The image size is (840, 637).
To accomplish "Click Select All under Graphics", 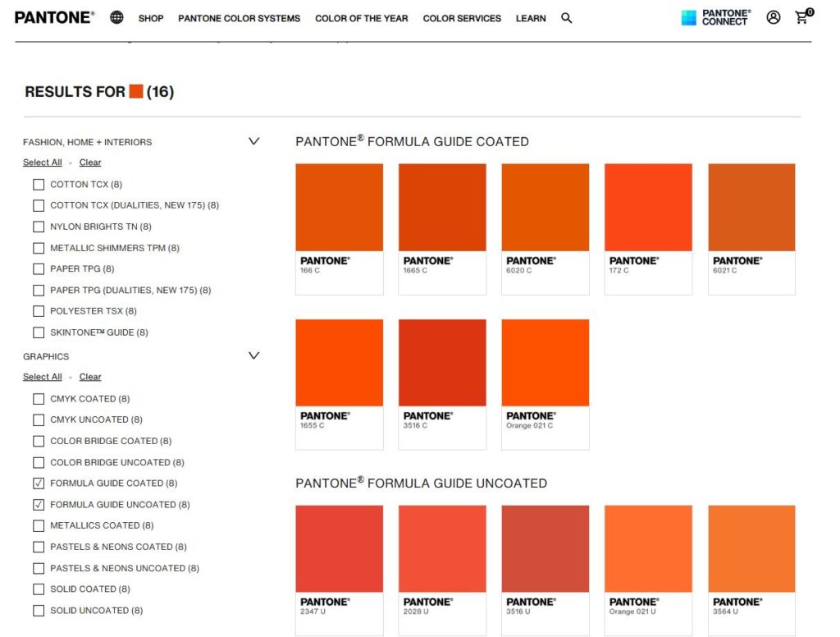I will click(43, 377).
